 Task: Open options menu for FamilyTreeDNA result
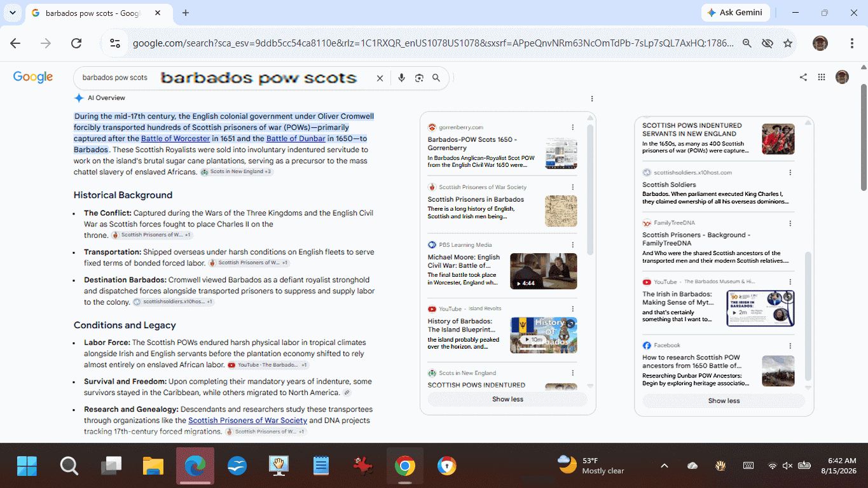790,223
